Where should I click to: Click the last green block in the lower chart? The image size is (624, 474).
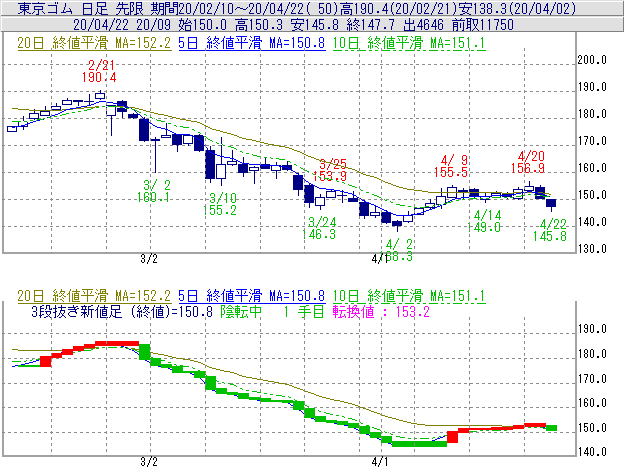[x=551, y=428]
